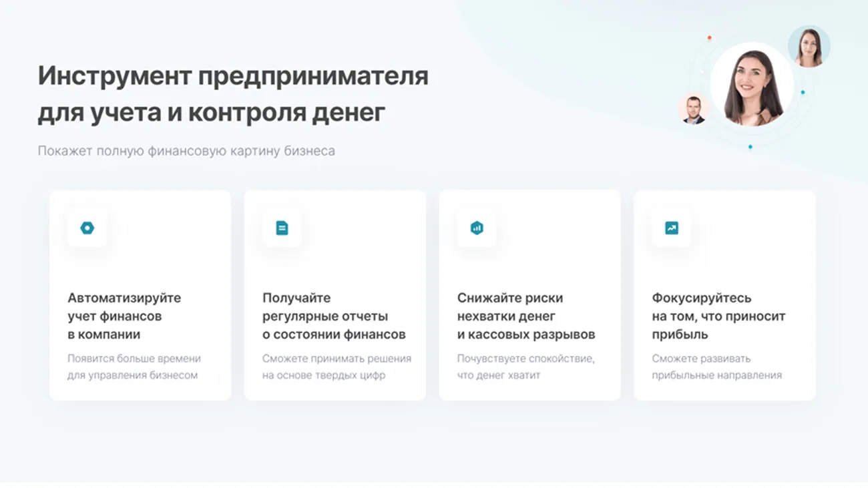Select the large central woman avatar
This screenshot has width=868, height=488.
[x=752, y=85]
